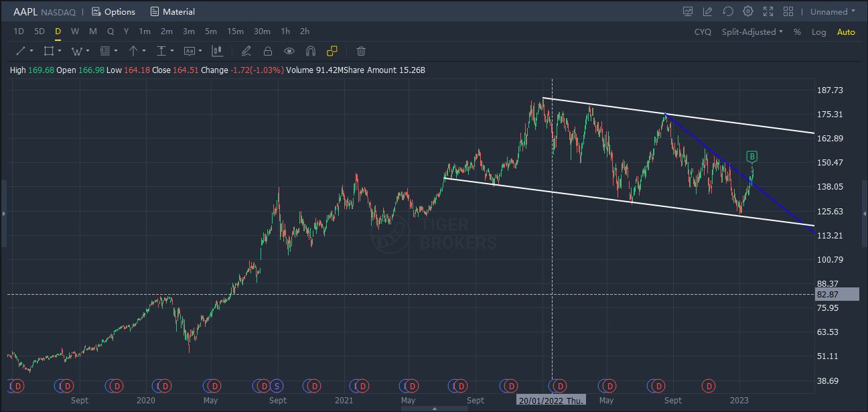Click the circular reset arrow icon
This screenshot has height=412, width=868.
click(x=728, y=11)
